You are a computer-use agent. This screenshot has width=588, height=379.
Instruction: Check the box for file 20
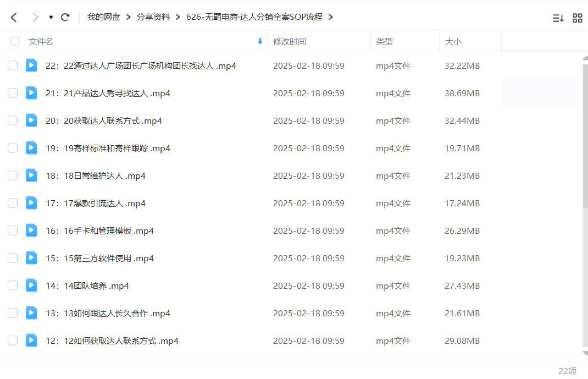13,120
